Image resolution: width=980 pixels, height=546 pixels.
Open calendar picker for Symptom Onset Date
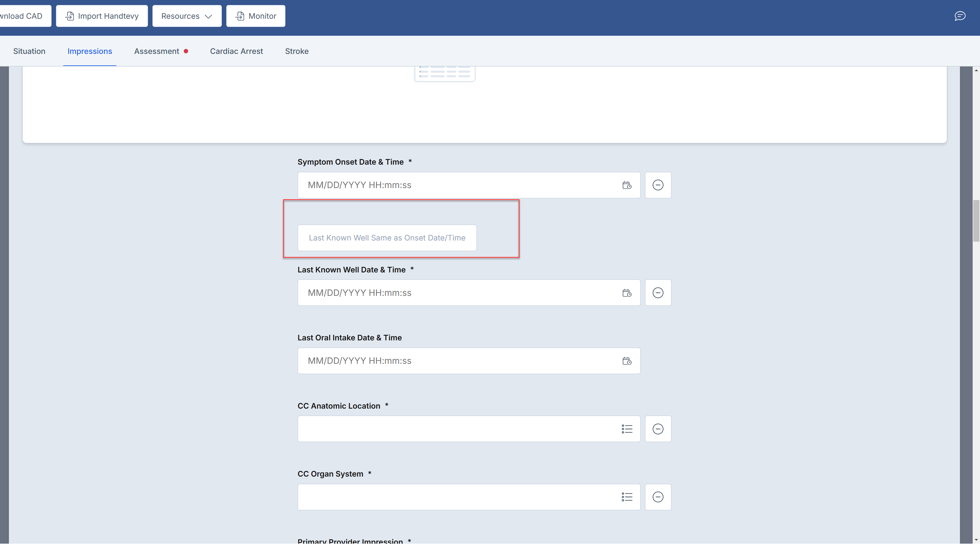627,185
